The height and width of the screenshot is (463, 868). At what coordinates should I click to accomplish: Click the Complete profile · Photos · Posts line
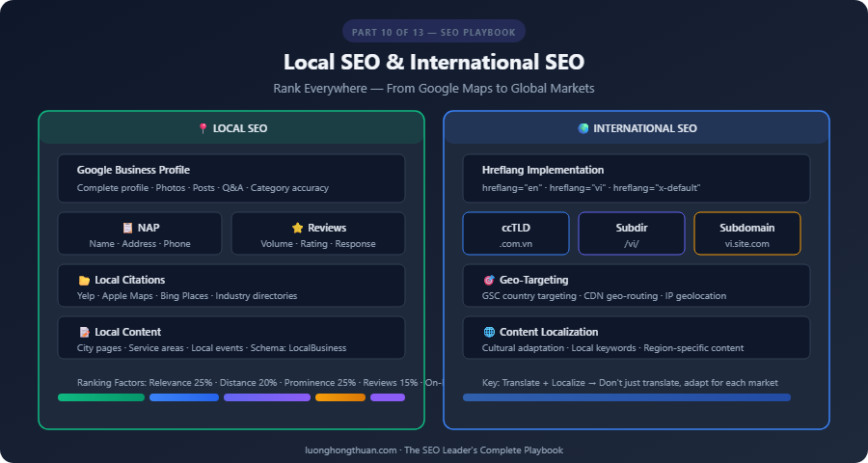(203, 188)
